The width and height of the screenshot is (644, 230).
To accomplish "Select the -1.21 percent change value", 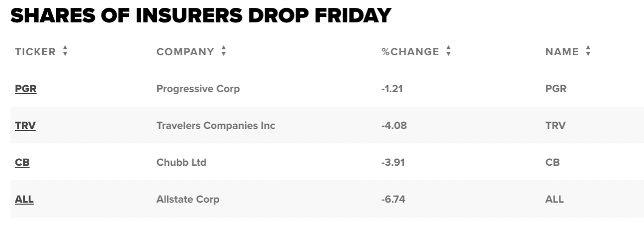I will click(x=392, y=89).
